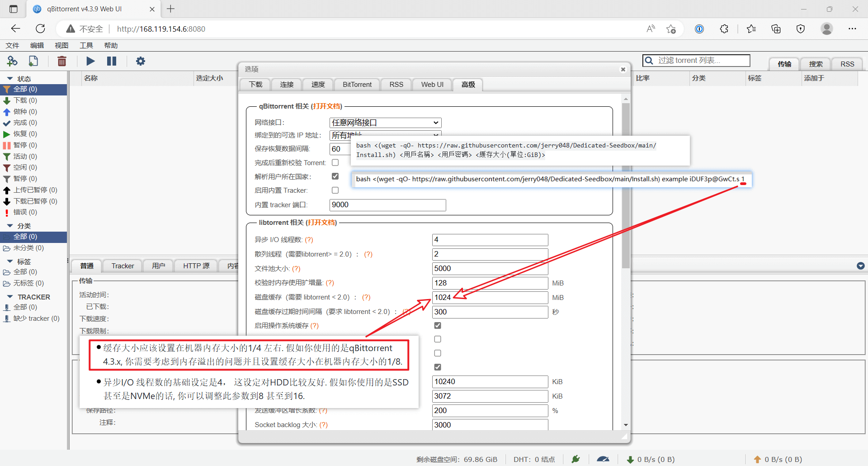Switch to the BitTorrent options tab
The image size is (868, 466).
(x=357, y=85)
